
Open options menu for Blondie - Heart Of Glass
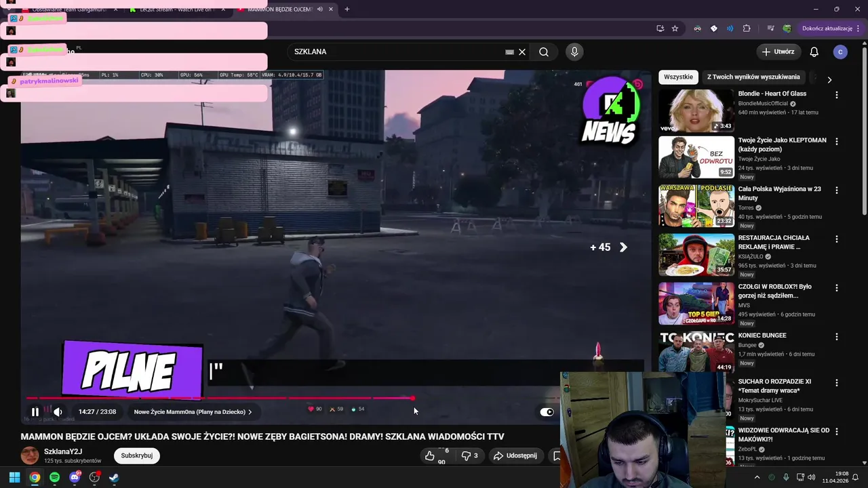point(836,96)
